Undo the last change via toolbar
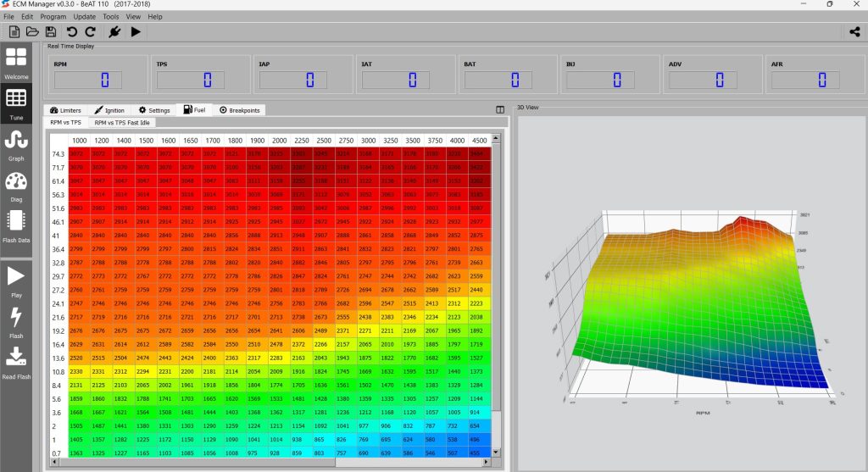 point(71,32)
